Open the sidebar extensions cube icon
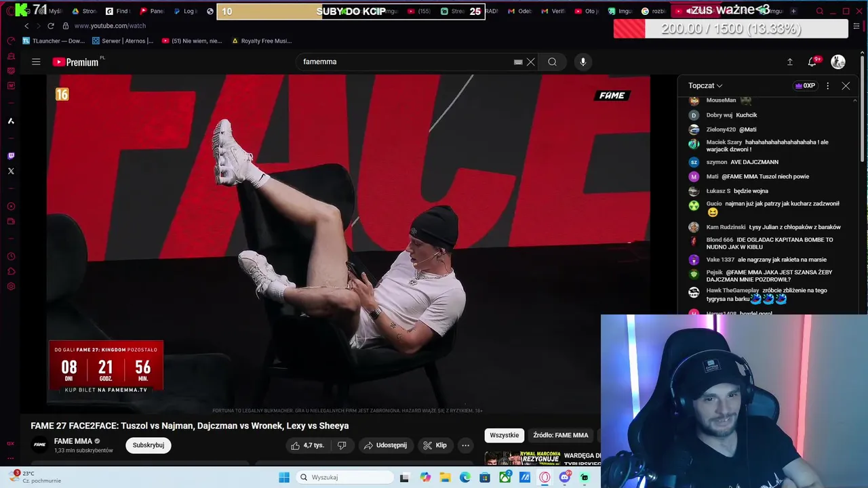This screenshot has width=868, height=488. [11, 272]
